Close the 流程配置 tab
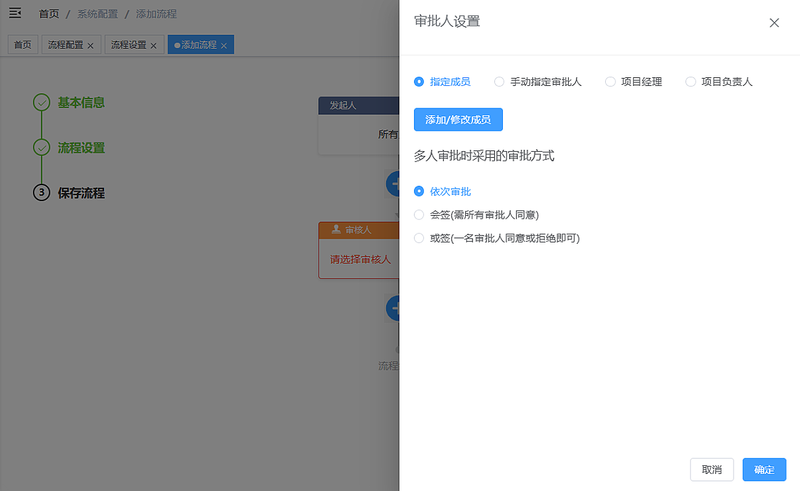 [x=90, y=45]
